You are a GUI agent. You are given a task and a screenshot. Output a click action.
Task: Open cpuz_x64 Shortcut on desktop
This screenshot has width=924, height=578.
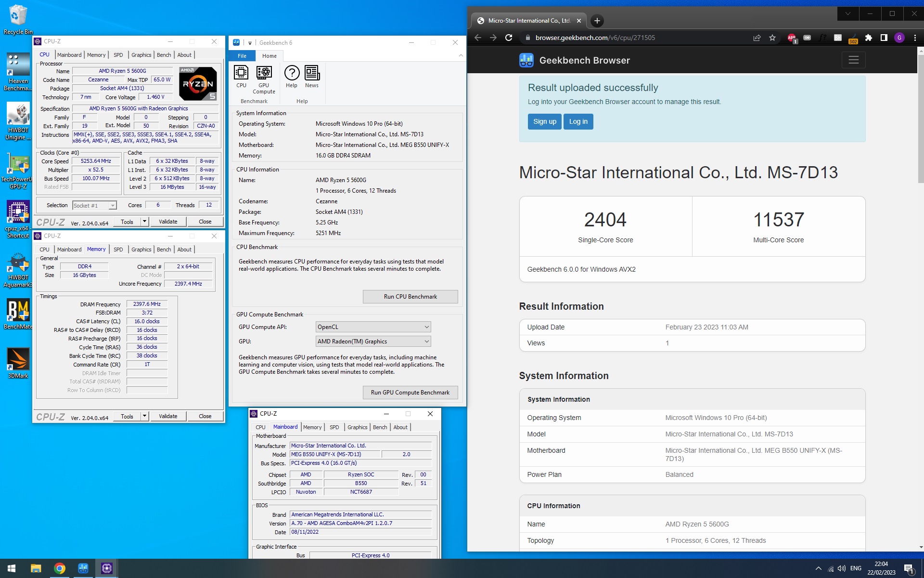18,219
